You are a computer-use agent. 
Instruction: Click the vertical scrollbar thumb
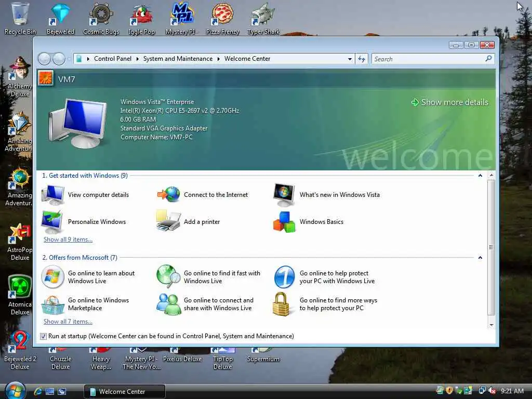point(491,247)
